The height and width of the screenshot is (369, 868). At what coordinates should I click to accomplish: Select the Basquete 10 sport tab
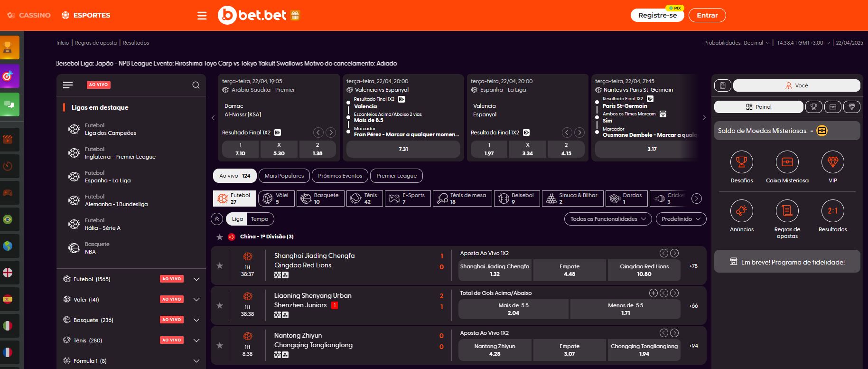(320, 199)
